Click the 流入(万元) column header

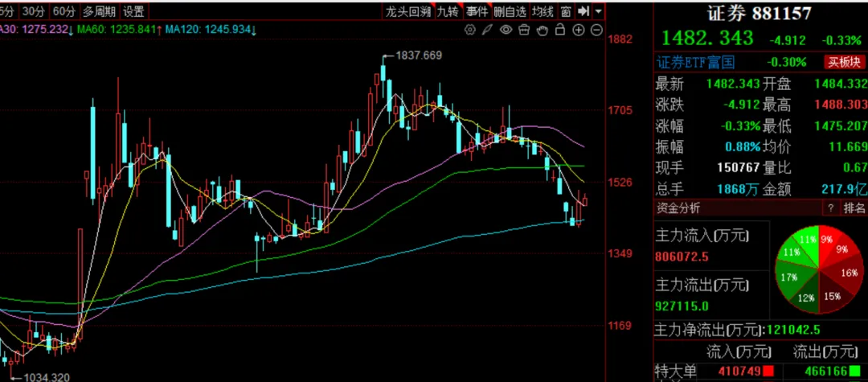click(739, 351)
